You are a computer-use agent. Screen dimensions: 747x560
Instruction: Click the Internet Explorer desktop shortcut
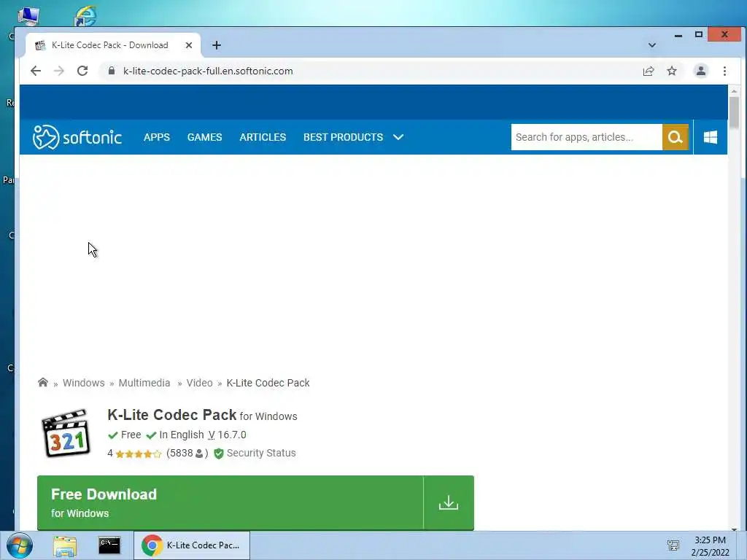pos(86,15)
